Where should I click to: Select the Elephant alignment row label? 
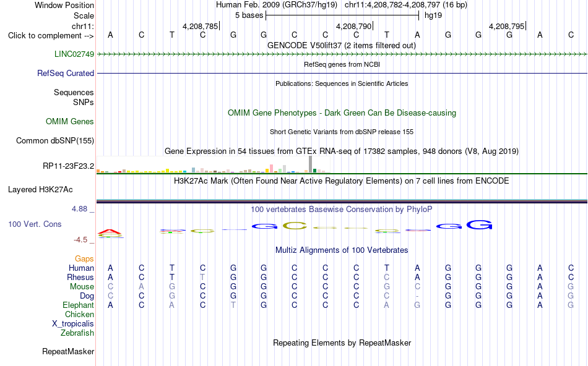(79, 305)
